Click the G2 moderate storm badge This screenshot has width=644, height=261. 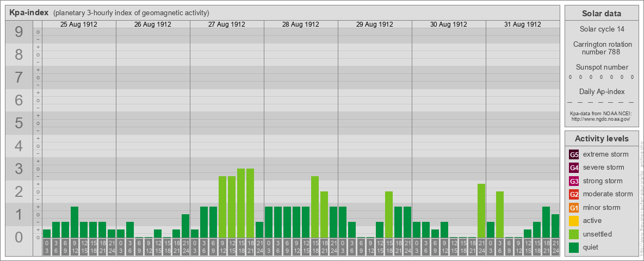coord(574,194)
